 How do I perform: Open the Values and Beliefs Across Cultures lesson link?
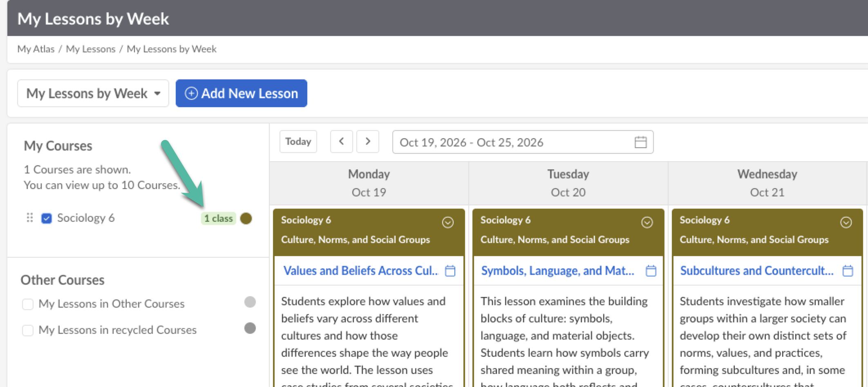point(361,271)
